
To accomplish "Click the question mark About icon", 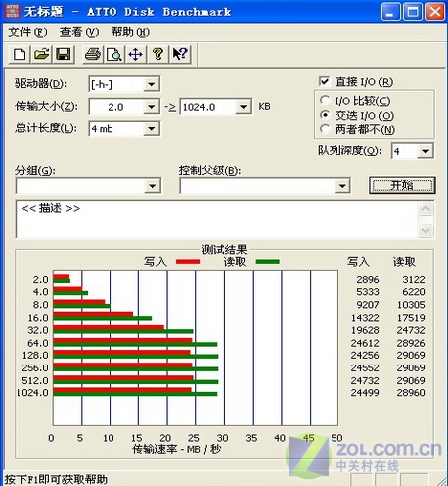I will pos(158,54).
